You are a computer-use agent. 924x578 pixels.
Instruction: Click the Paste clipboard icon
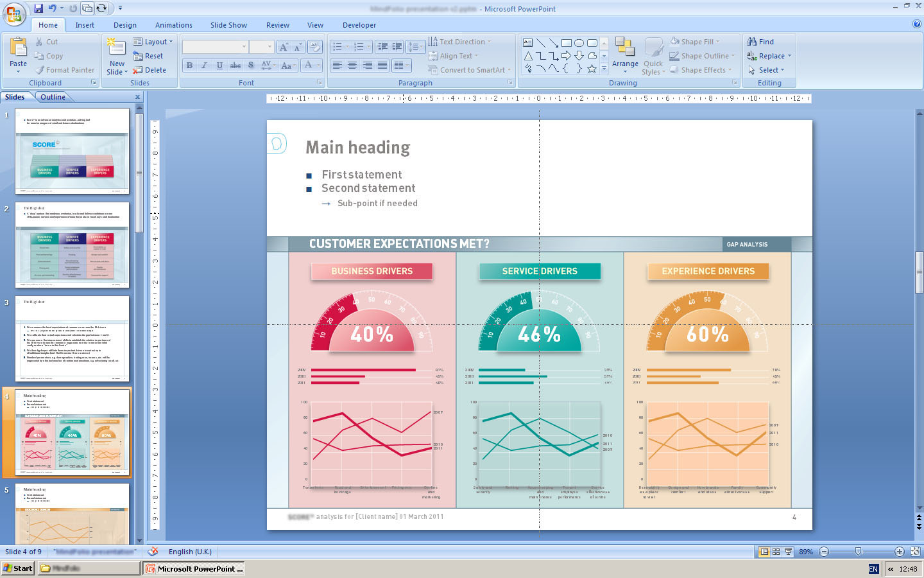click(x=18, y=48)
